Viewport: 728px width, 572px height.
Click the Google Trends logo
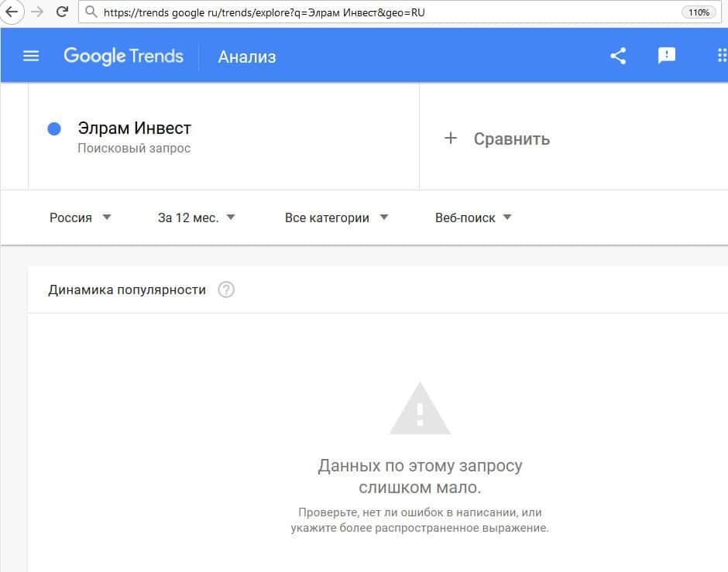[124, 56]
